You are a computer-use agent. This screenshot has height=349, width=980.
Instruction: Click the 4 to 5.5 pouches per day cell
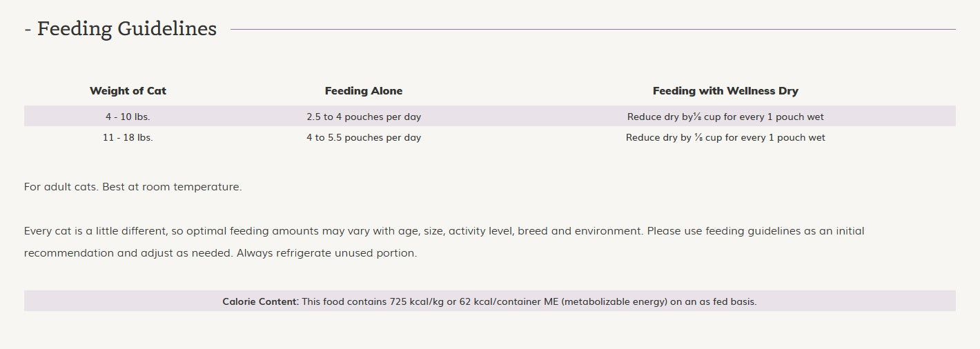[x=364, y=138]
